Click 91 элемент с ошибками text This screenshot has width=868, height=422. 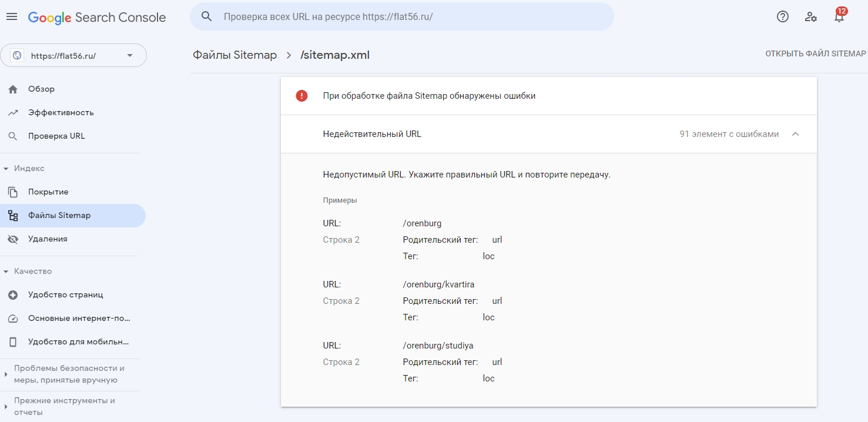[729, 134]
